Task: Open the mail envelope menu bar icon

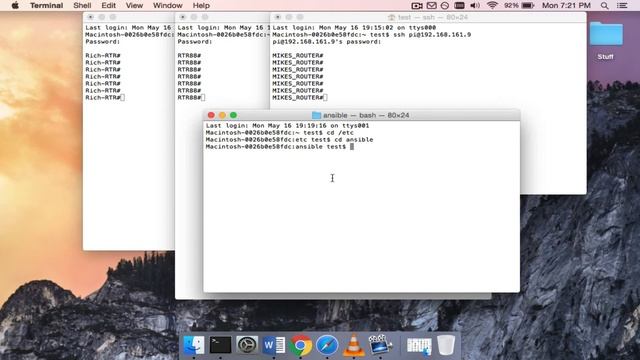Action: (431, 6)
